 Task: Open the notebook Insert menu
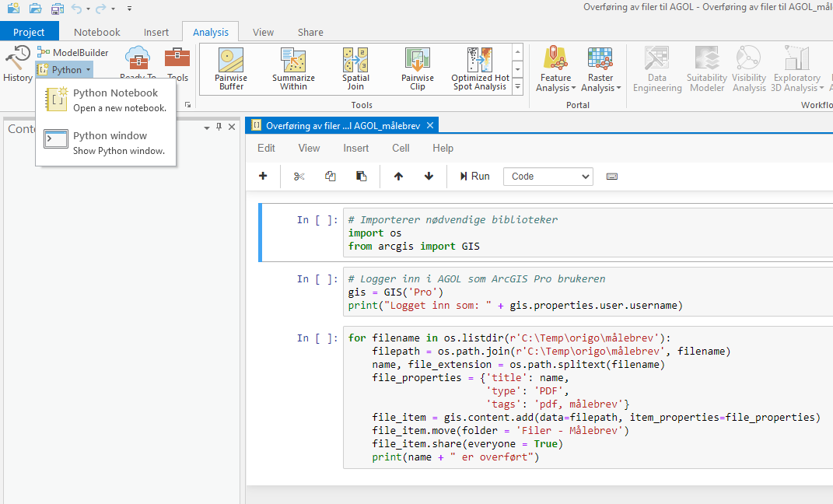click(x=356, y=149)
